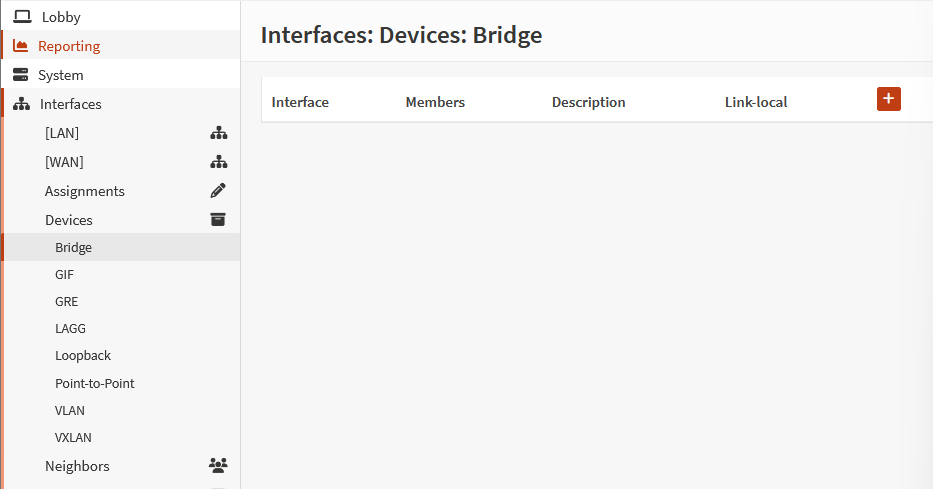The image size is (933, 489).
Task: Collapse the Devices submenu
Action: [x=69, y=220]
